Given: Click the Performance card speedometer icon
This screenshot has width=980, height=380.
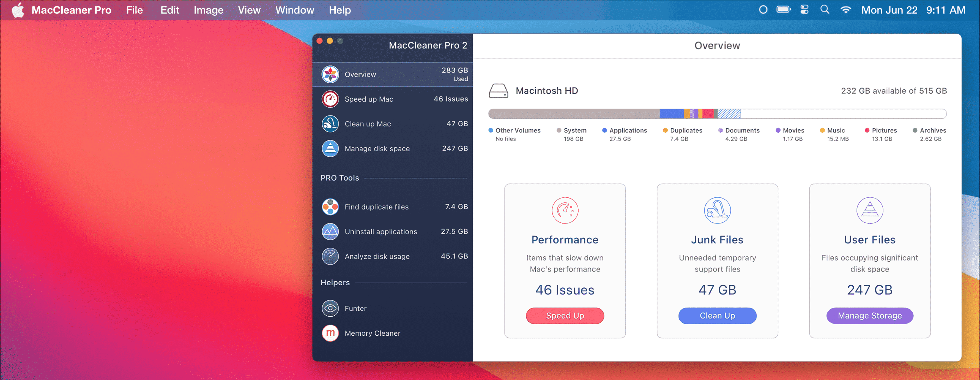Looking at the screenshot, I should [565, 210].
